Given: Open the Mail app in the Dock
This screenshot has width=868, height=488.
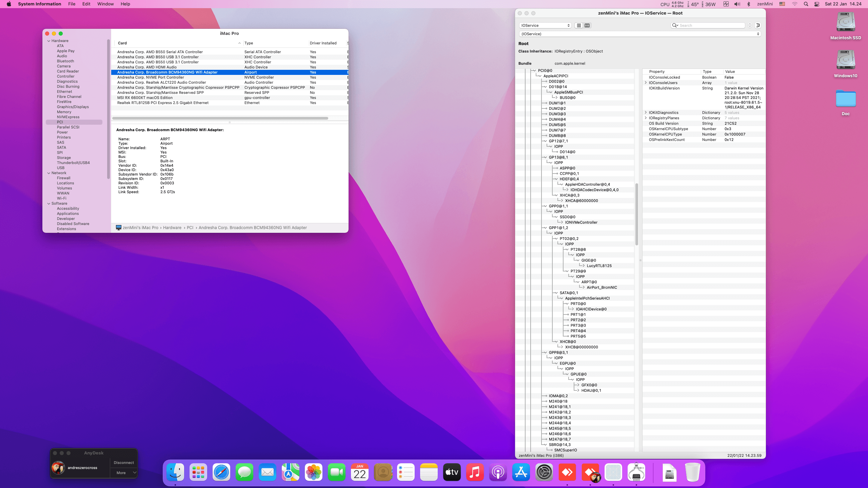Looking at the screenshot, I should [268, 472].
